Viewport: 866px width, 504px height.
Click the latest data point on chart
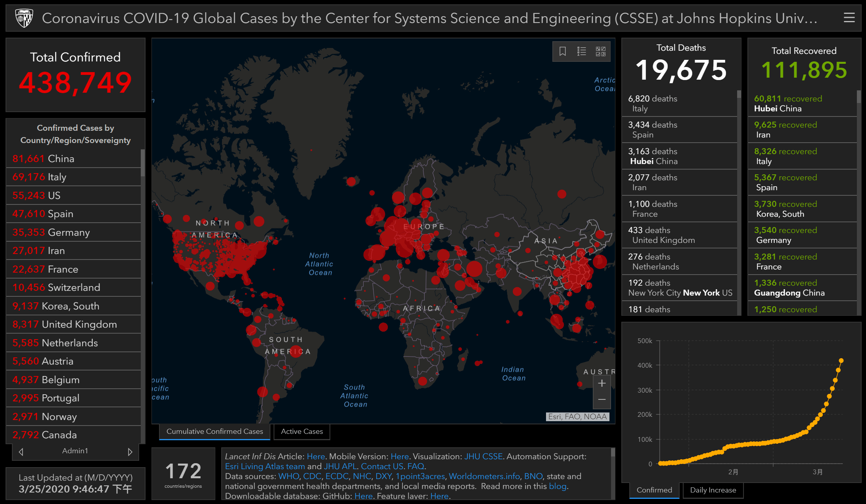pos(841,361)
